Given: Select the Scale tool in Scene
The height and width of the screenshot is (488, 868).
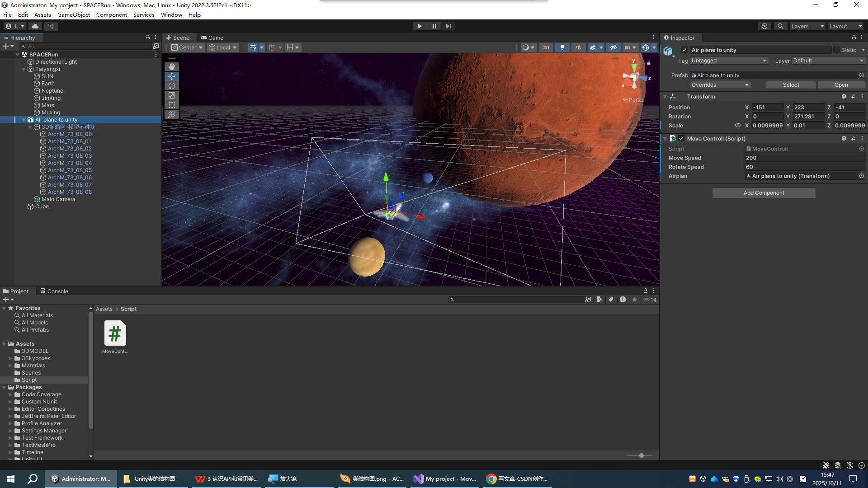Looking at the screenshot, I should tap(172, 95).
